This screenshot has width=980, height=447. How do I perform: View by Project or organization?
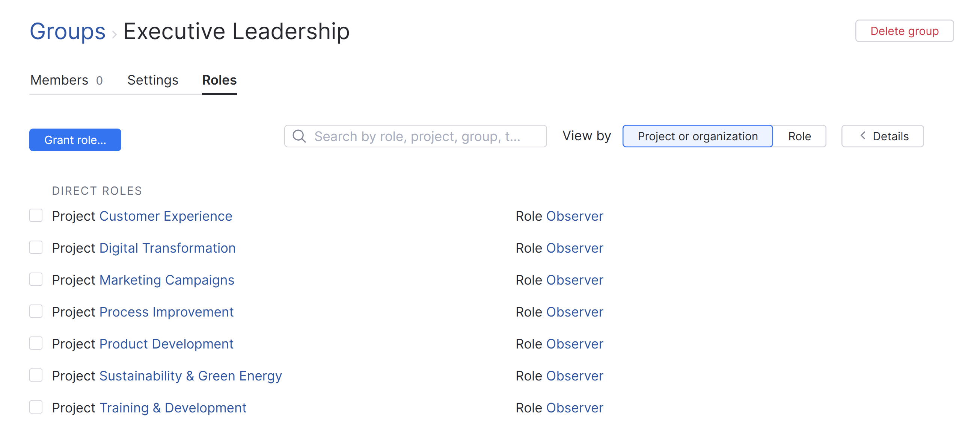pos(697,136)
